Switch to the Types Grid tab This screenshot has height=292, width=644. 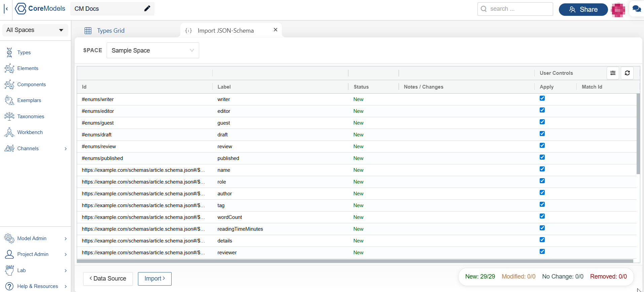(x=110, y=31)
